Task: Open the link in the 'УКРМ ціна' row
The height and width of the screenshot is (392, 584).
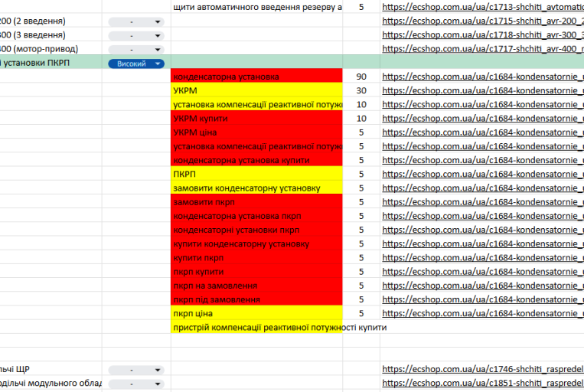Action: (483, 132)
